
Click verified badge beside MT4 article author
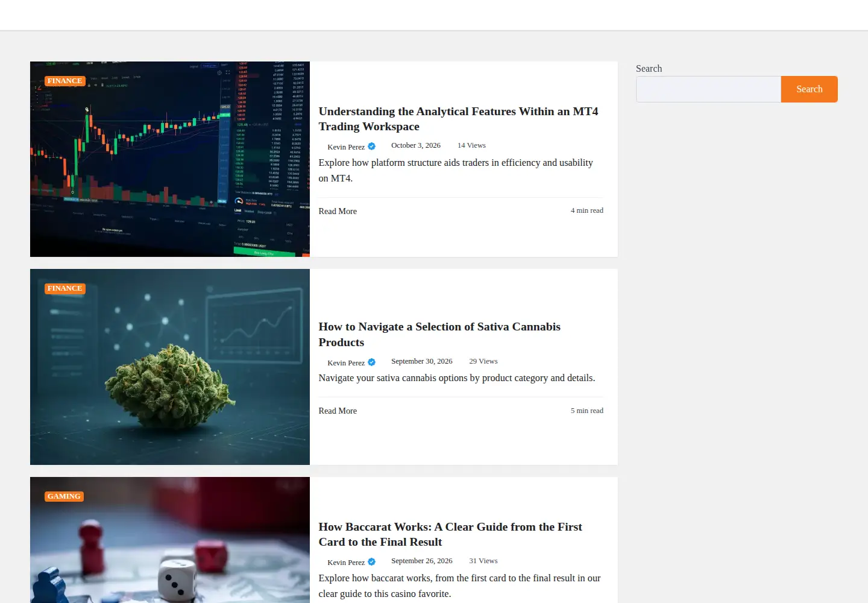coord(372,146)
